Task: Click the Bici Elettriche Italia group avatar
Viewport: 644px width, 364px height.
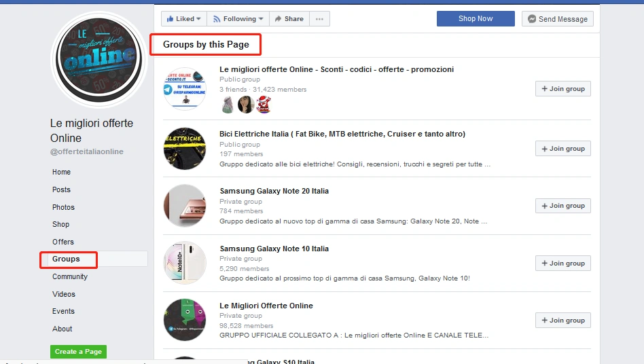Action: 184,148
